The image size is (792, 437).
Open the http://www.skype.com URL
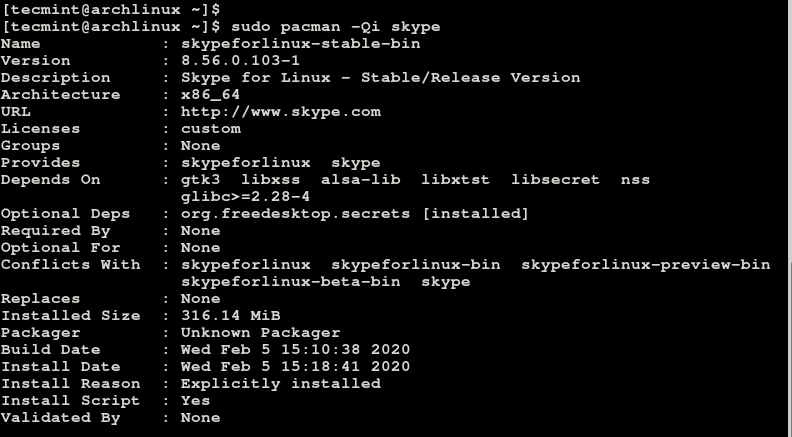point(280,111)
